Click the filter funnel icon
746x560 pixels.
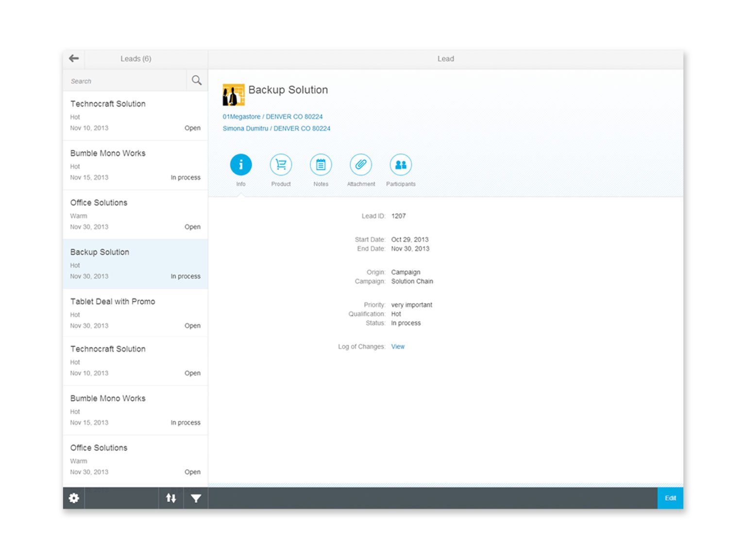point(196,498)
